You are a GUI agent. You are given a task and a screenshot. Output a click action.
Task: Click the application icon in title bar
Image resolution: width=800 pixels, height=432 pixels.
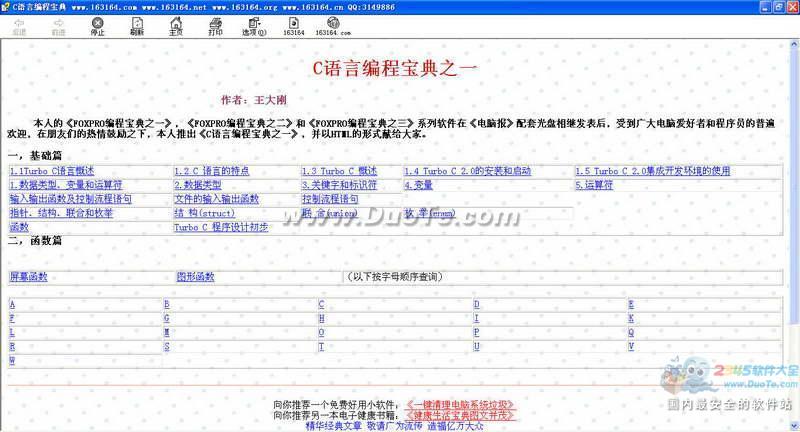[5, 7]
